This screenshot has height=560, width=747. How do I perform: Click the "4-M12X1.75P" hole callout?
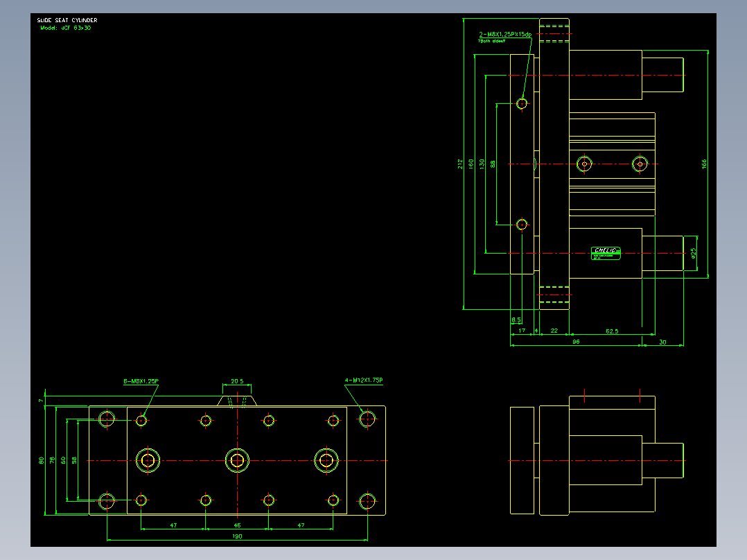364,380
